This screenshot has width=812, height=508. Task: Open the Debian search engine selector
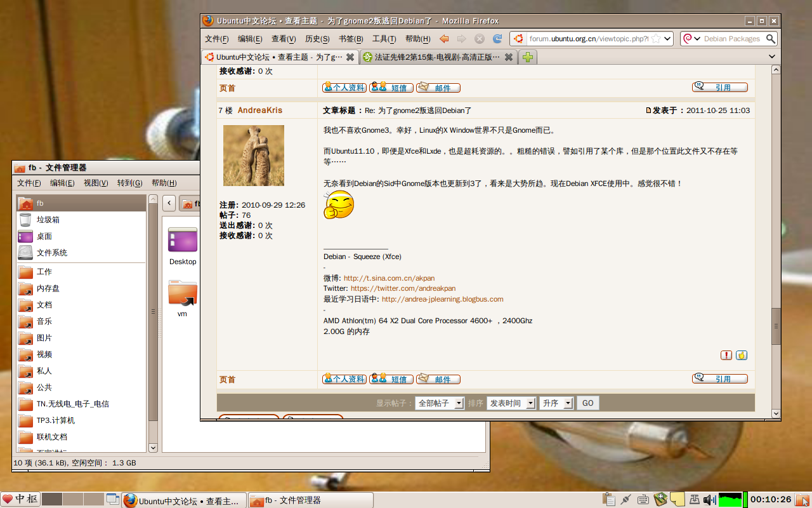tap(691, 39)
